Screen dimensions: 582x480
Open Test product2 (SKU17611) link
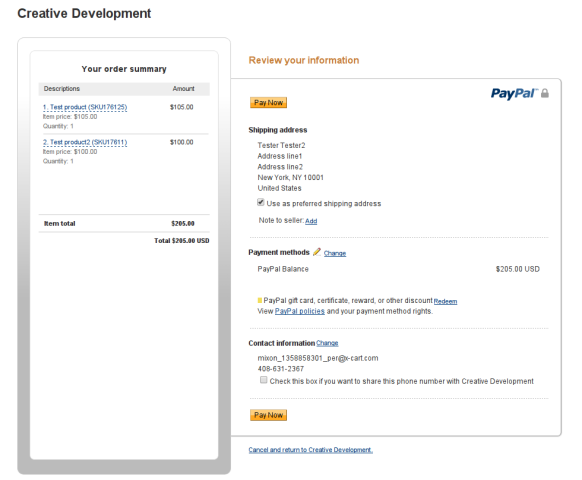click(x=85, y=142)
